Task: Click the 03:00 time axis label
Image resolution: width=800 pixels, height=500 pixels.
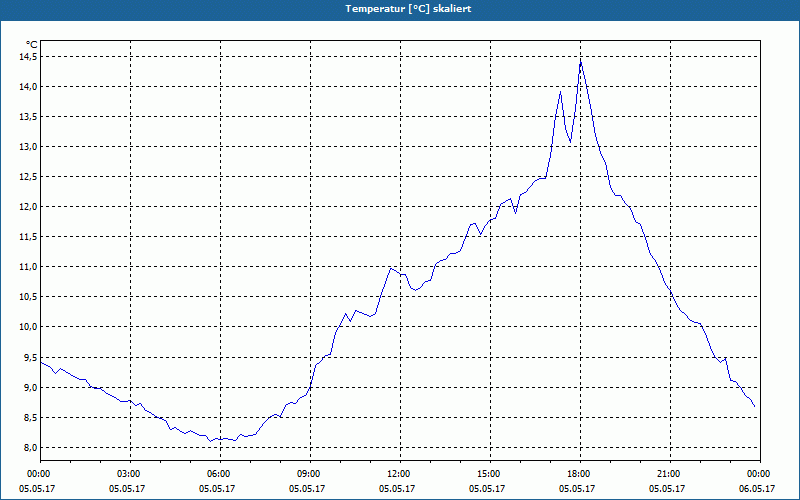Action: pyautogui.click(x=130, y=474)
